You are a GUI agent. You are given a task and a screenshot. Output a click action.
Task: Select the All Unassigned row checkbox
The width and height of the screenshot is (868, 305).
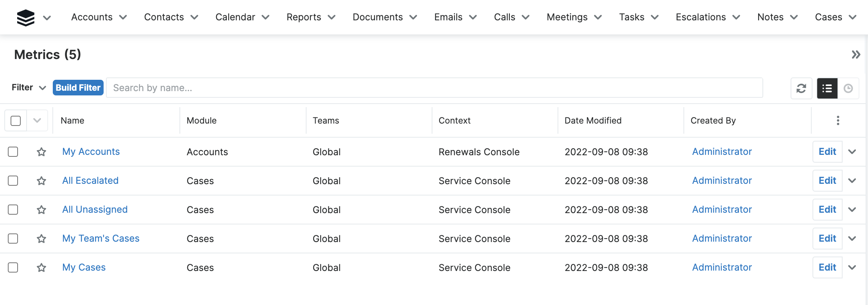click(x=13, y=210)
